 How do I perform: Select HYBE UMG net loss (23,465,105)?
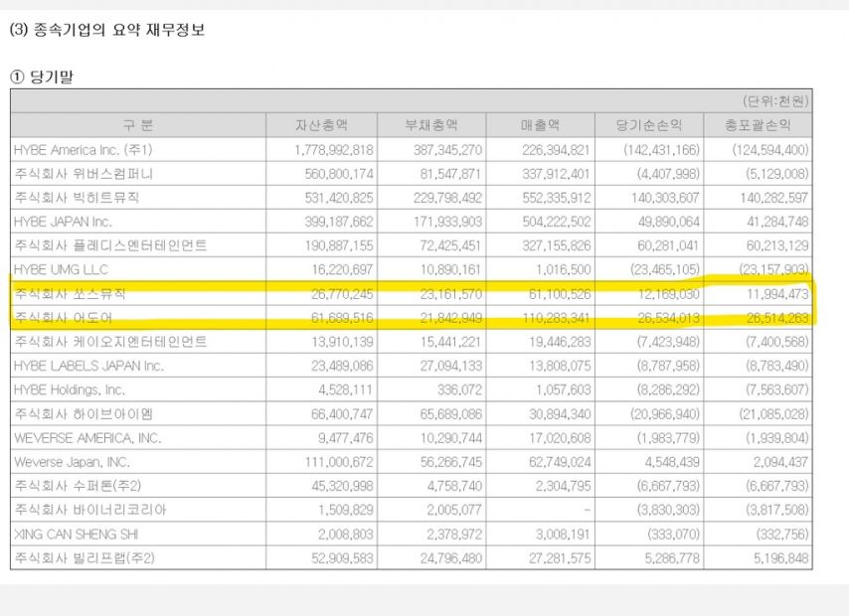click(x=664, y=269)
